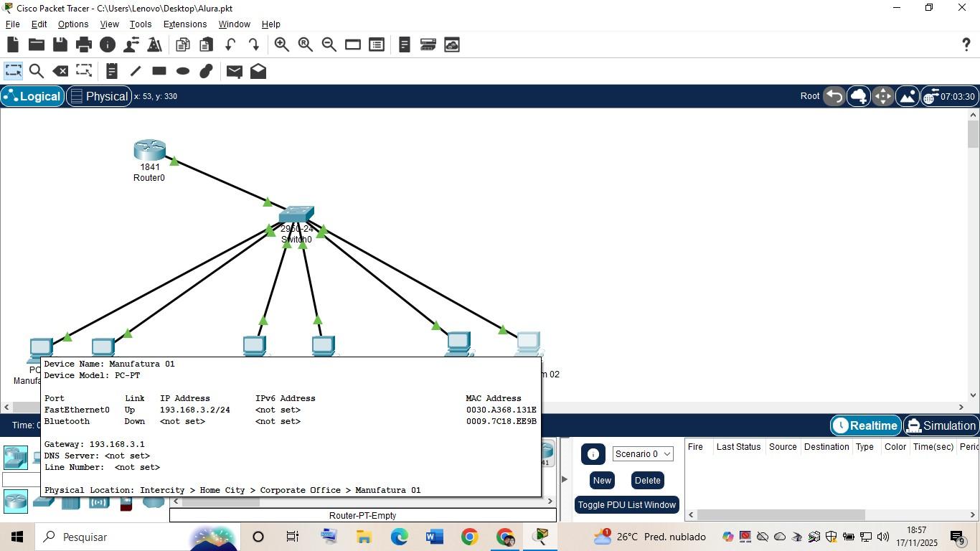Select the Network Devices category icon
Screen dimensions: 980x551
coord(15,457)
